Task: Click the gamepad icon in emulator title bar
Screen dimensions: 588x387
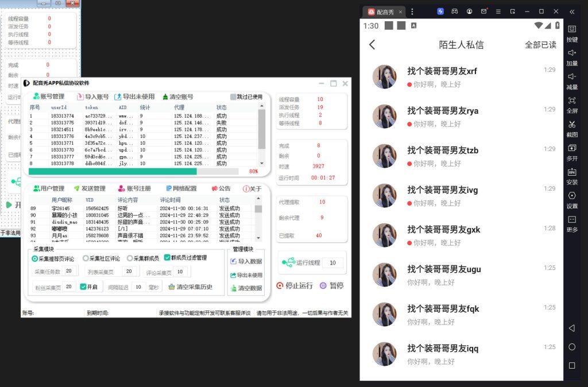Action: [455, 11]
